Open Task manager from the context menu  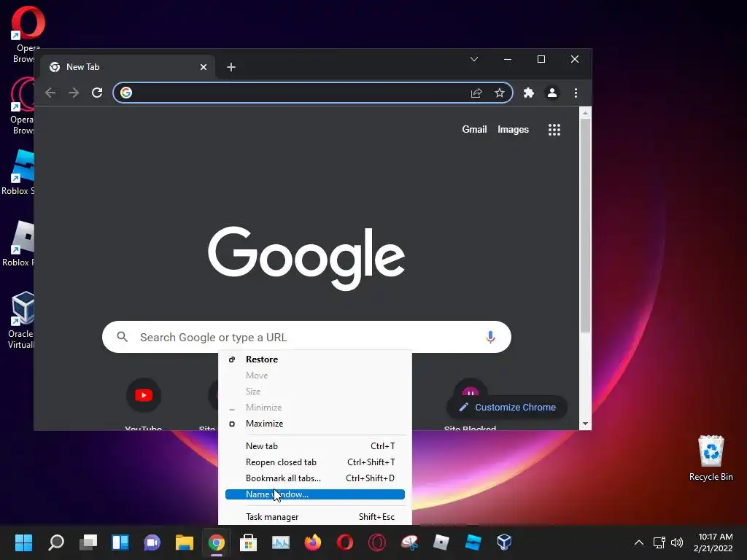click(x=315, y=517)
